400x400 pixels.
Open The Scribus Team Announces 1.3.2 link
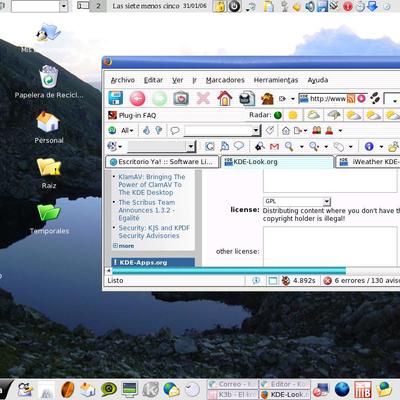pos(147,210)
